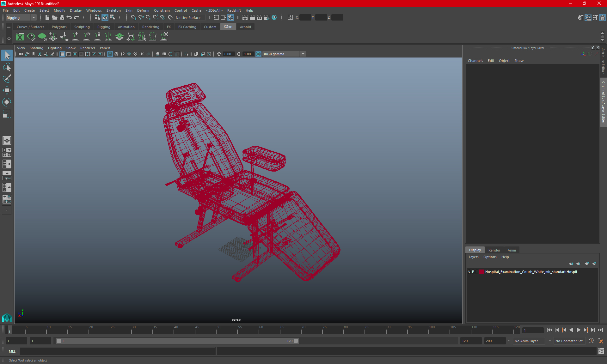Click the time range slider bar
The width and height of the screenshot is (607, 364).
pos(177,341)
